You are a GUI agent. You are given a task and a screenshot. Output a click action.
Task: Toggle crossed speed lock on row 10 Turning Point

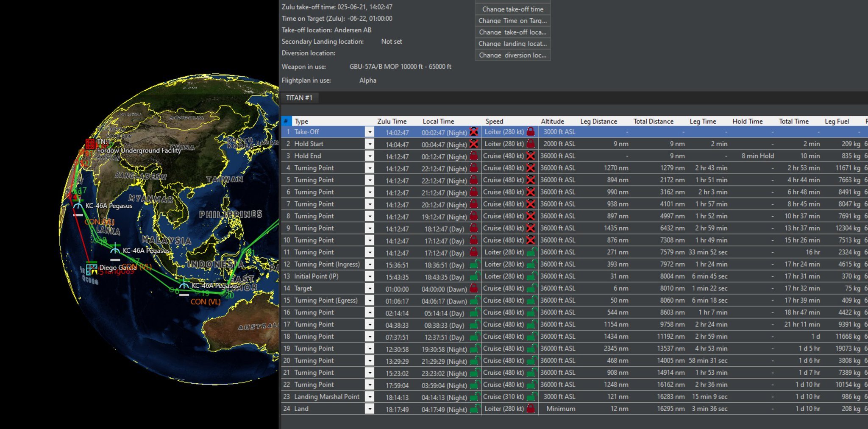click(531, 240)
